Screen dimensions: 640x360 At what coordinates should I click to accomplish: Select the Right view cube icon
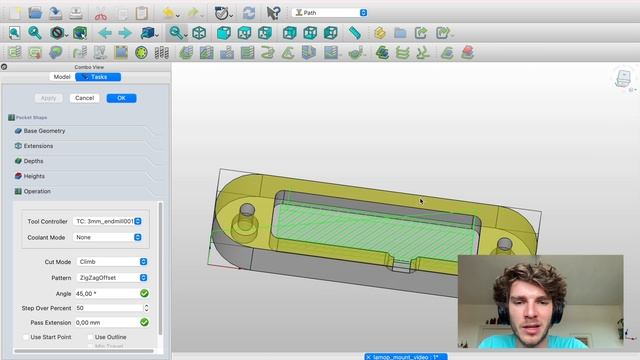pyautogui.click(x=264, y=33)
